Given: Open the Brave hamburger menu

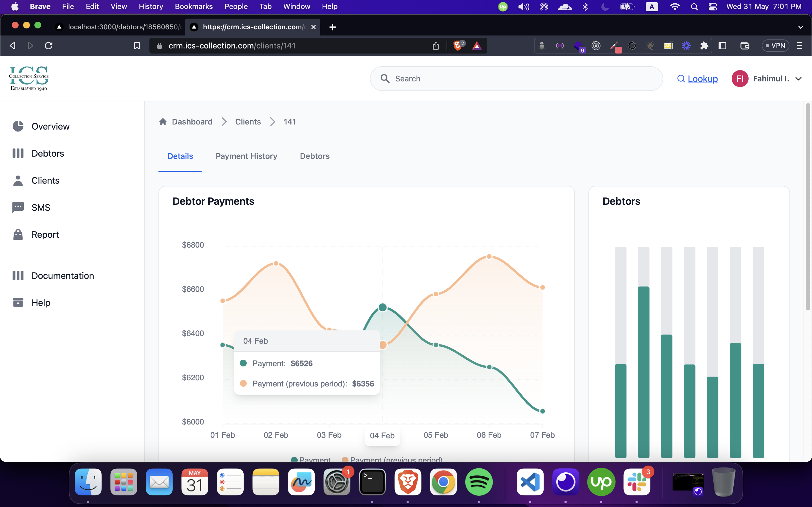Looking at the screenshot, I should tap(799, 46).
